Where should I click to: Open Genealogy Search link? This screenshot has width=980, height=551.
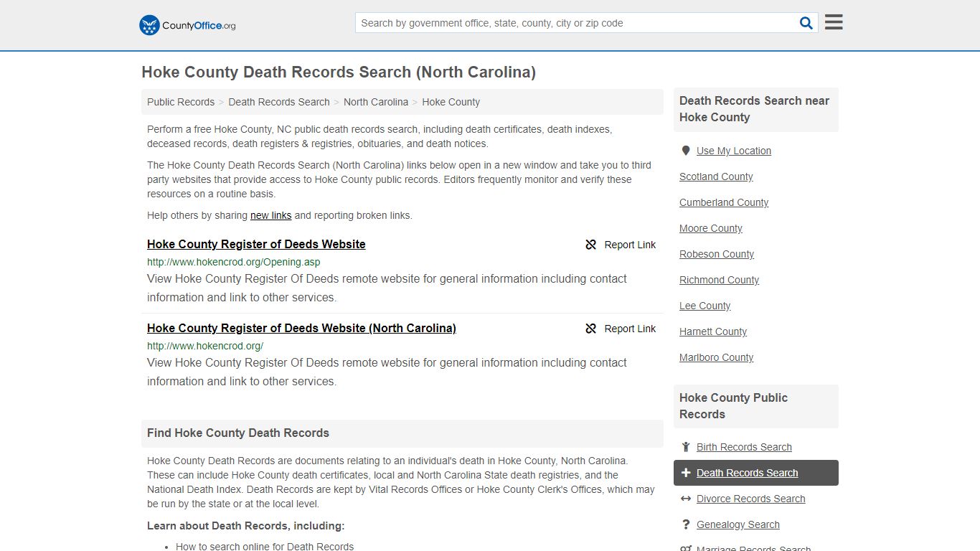738,524
